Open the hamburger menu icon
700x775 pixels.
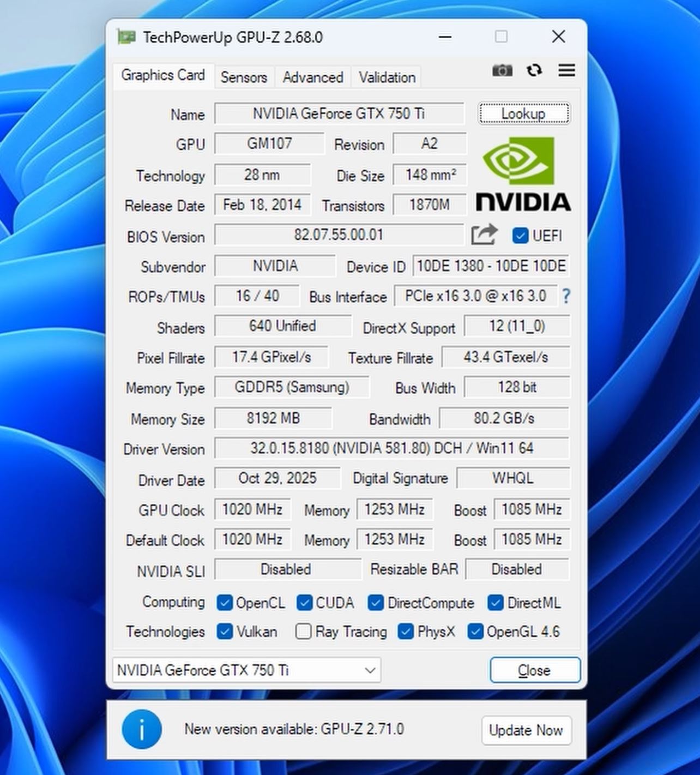click(567, 70)
